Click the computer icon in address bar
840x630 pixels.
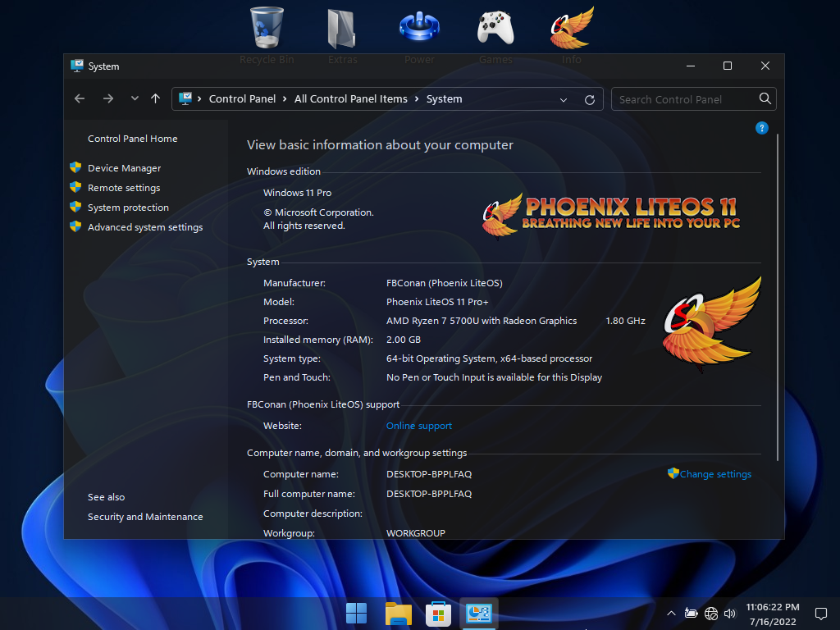(x=185, y=98)
